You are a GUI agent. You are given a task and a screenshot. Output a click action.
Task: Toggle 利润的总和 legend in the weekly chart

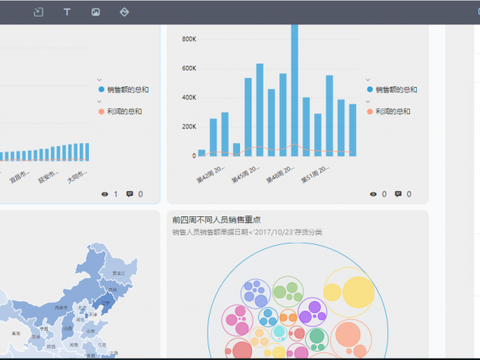click(389, 111)
